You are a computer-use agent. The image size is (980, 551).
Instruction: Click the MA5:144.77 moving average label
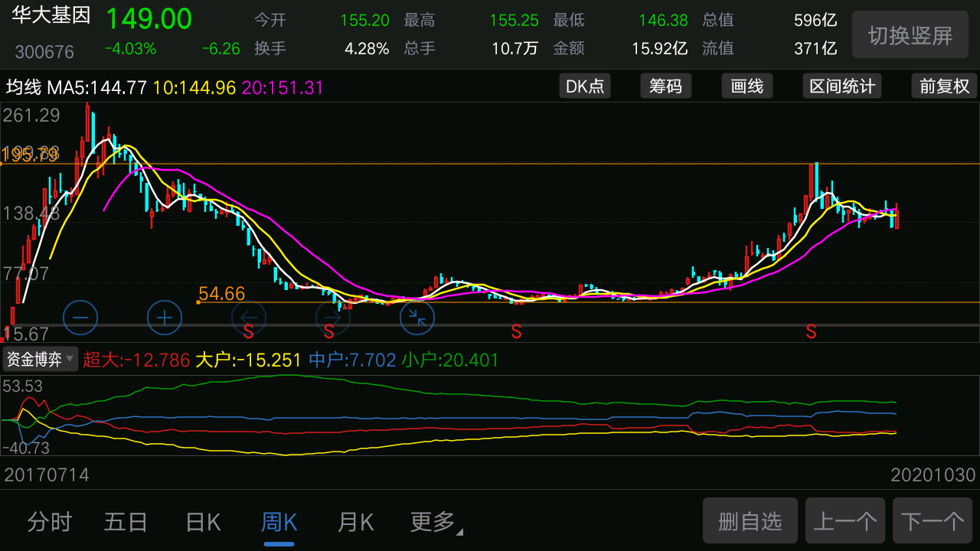point(96,87)
